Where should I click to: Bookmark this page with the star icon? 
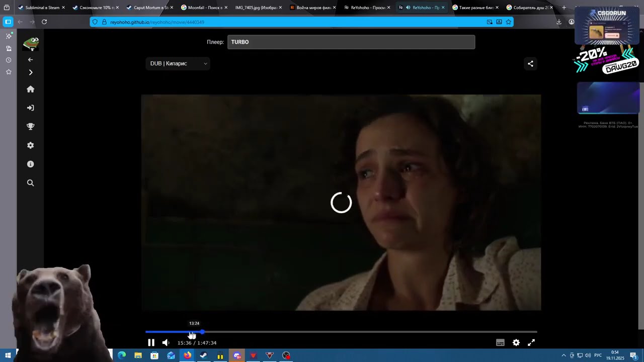508,22
